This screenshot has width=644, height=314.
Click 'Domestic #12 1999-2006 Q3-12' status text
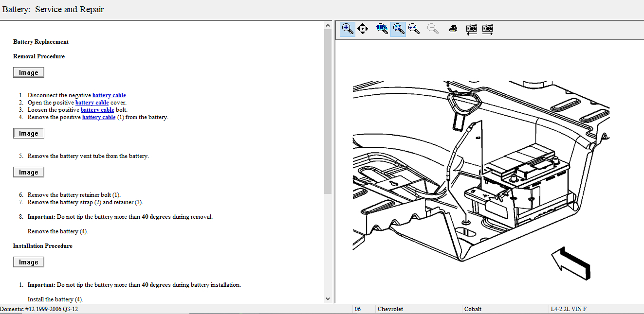click(39, 309)
